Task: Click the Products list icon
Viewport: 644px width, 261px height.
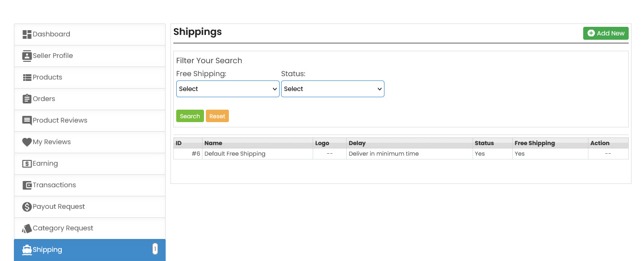Action: click(27, 78)
